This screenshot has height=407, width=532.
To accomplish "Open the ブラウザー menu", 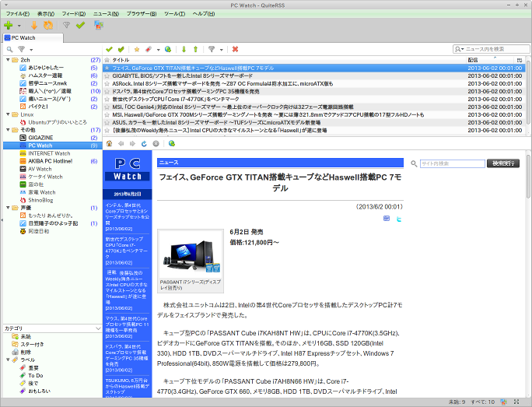I will point(142,13).
